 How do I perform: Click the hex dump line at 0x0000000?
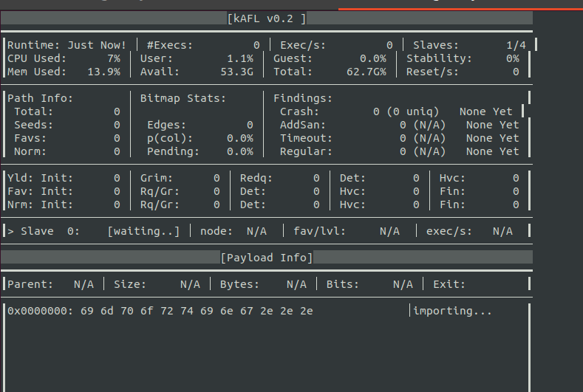click(160, 311)
